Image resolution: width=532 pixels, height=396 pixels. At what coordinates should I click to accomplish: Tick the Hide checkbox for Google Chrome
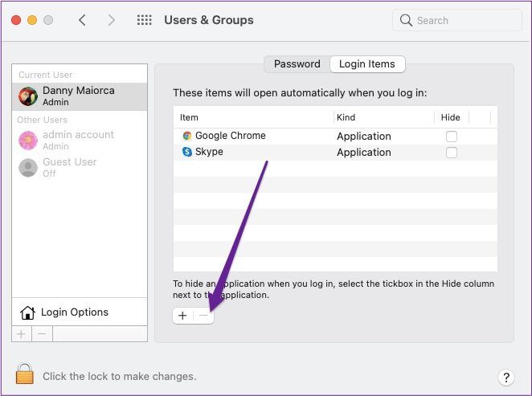pyautogui.click(x=452, y=137)
